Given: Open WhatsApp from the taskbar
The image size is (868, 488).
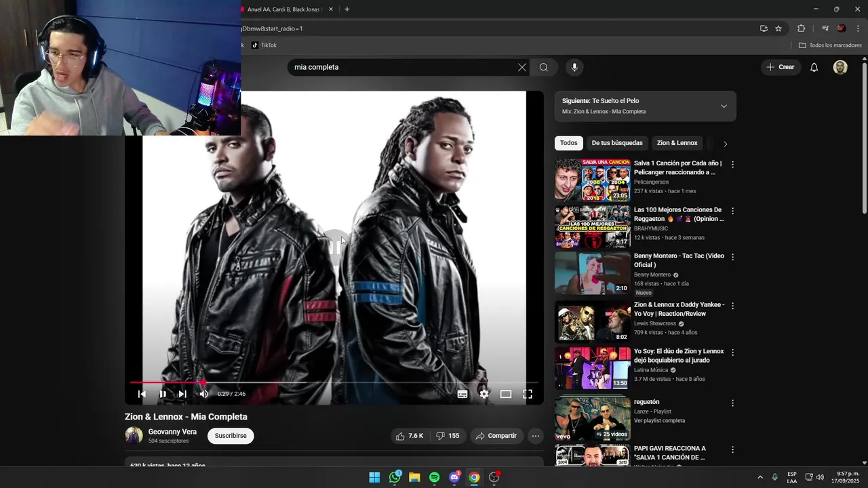Looking at the screenshot, I should 395,477.
